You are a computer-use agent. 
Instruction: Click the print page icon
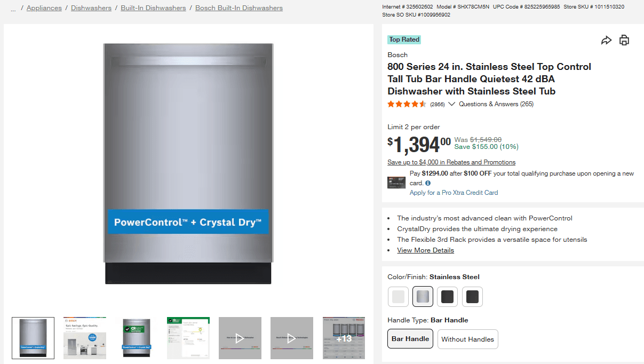(624, 41)
